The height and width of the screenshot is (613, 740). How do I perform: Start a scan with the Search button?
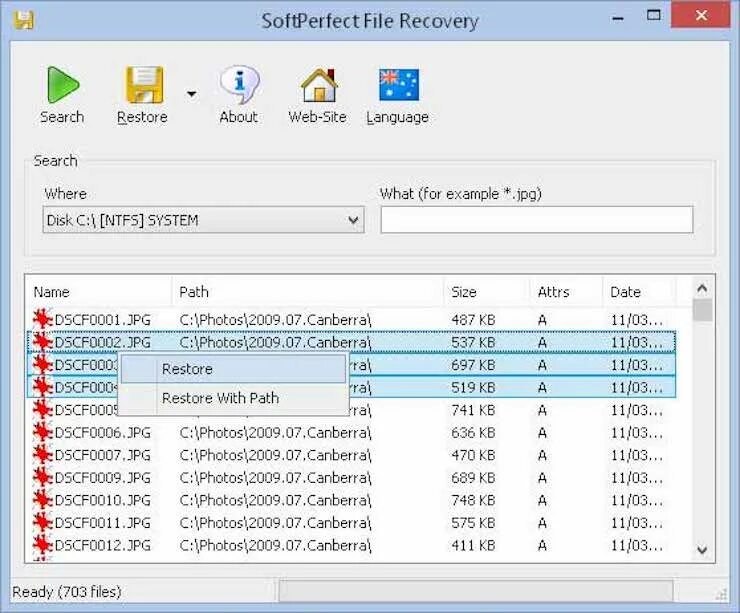click(x=62, y=94)
